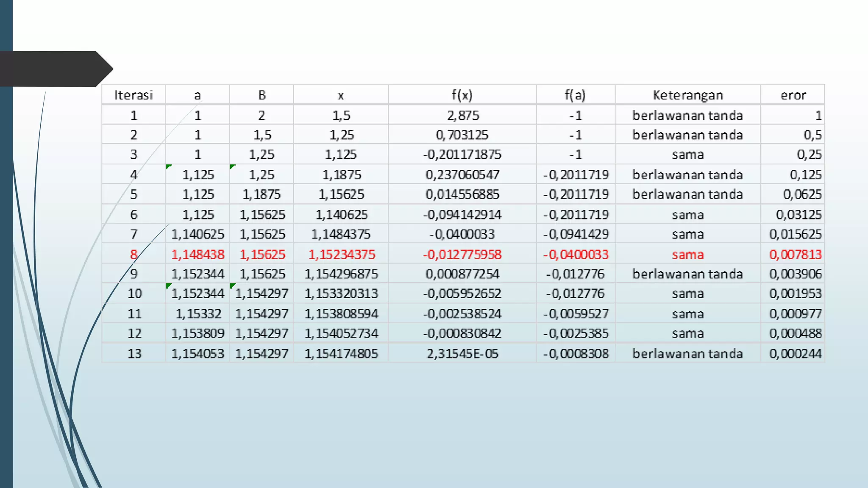
Task: Select the eror column header
Action: (793, 95)
